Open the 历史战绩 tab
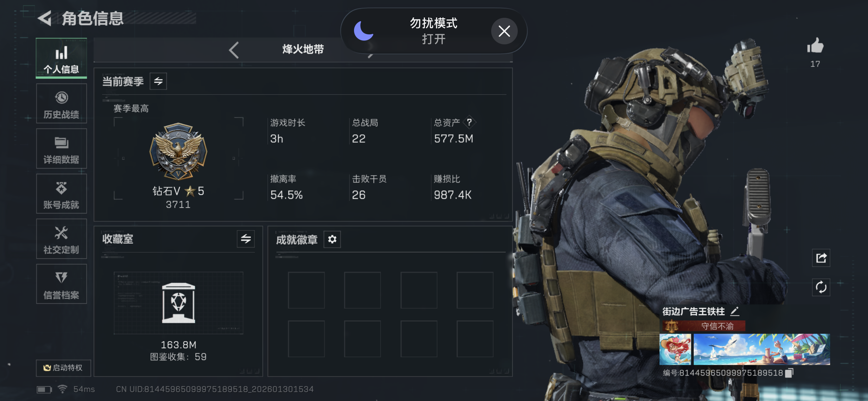868x401 pixels. coord(61,104)
